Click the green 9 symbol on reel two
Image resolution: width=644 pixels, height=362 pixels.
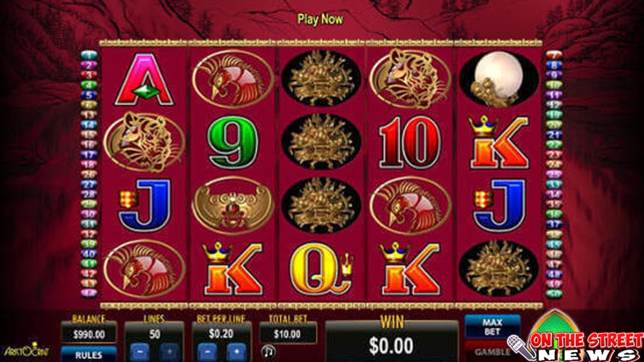click(x=233, y=143)
